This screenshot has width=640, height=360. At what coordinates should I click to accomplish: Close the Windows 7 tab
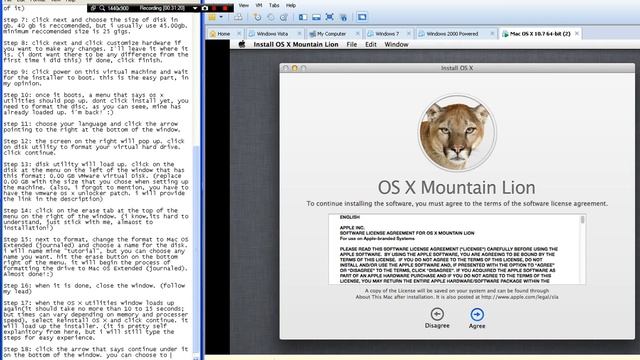pyautogui.click(x=409, y=33)
